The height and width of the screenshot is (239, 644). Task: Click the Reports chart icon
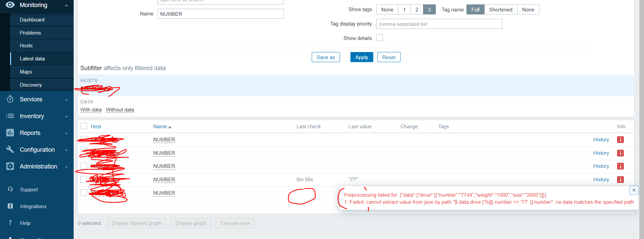coord(10,133)
